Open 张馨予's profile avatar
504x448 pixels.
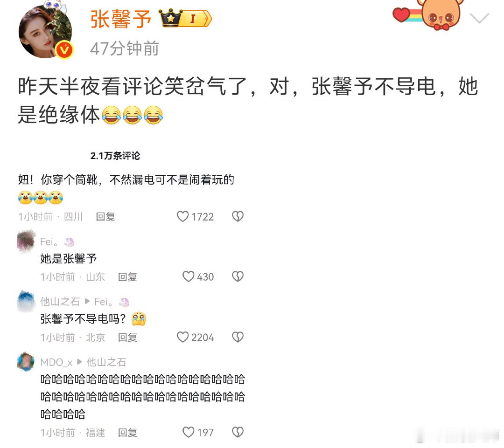pos(45,32)
